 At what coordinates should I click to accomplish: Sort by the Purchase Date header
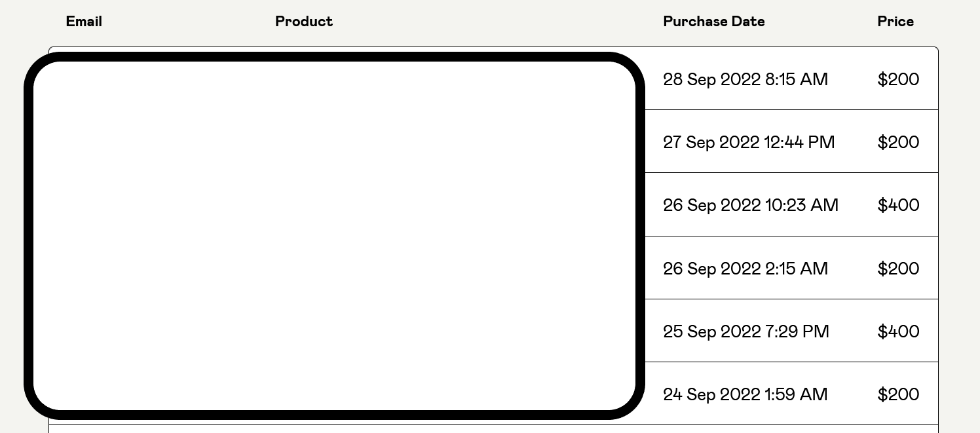click(714, 22)
